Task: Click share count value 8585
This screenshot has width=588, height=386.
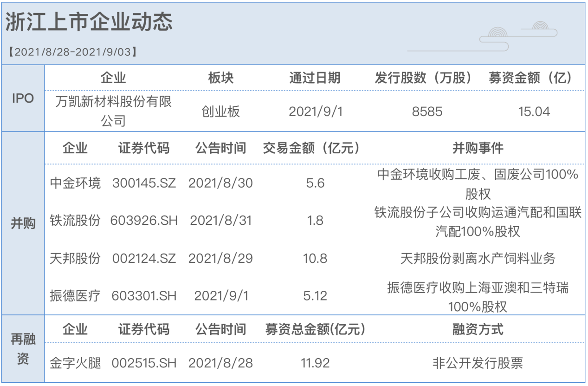Action: [427, 111]
